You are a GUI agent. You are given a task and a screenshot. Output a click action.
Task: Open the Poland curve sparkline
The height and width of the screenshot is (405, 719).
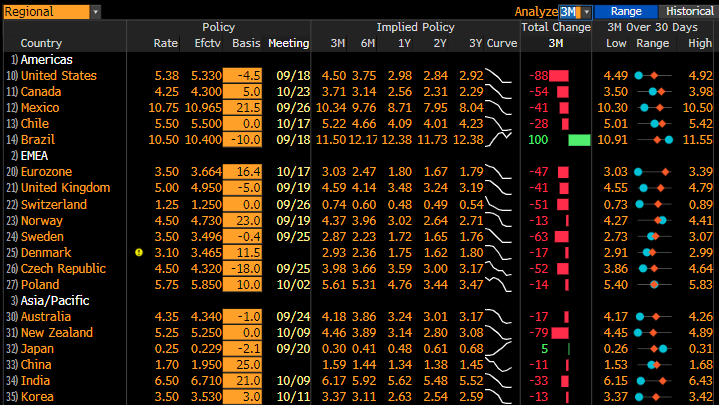tap(498, 284)
